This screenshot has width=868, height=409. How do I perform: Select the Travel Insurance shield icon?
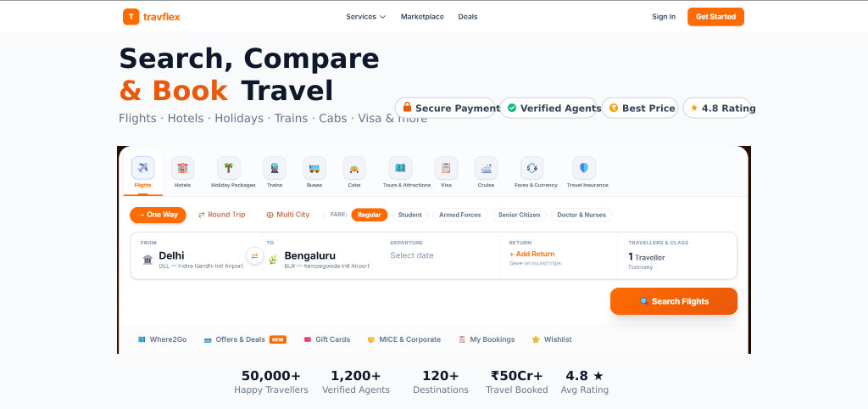pos(584,168)
